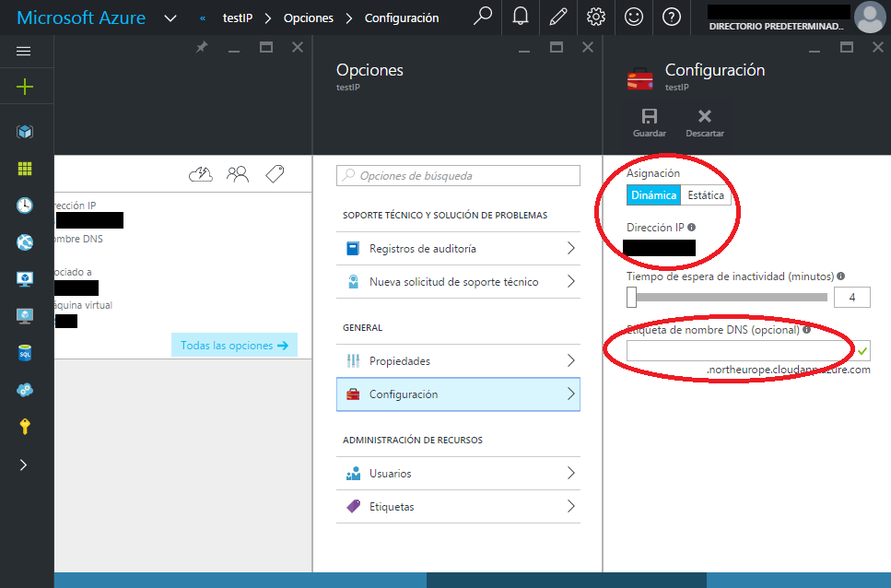Click the search magnifier in the top bar

(x=483, y=16)
